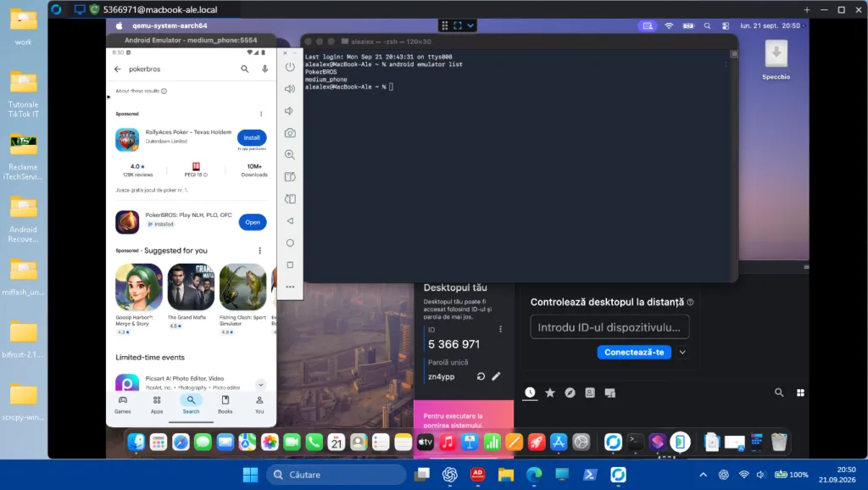The width and height of the screenshot is (868, 490).
Task: Click the Windows Căutare search box
Action: [337, 475]
